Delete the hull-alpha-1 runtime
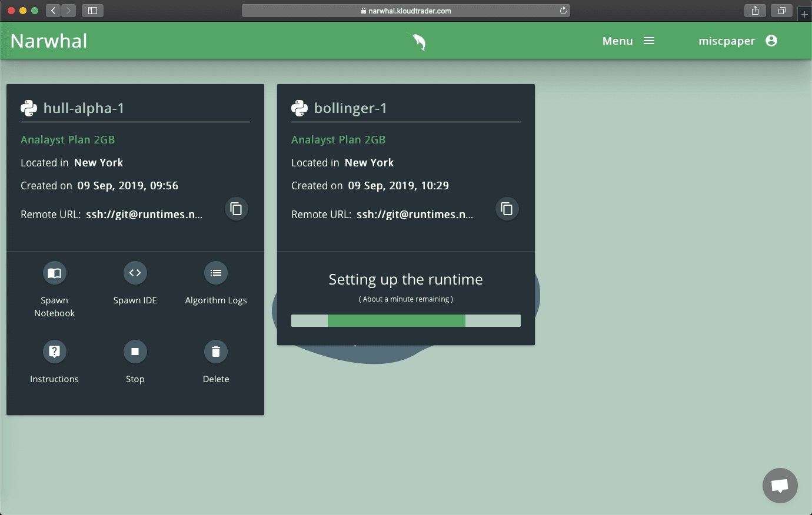Screen dimensions: 812x515 [216, 352]
